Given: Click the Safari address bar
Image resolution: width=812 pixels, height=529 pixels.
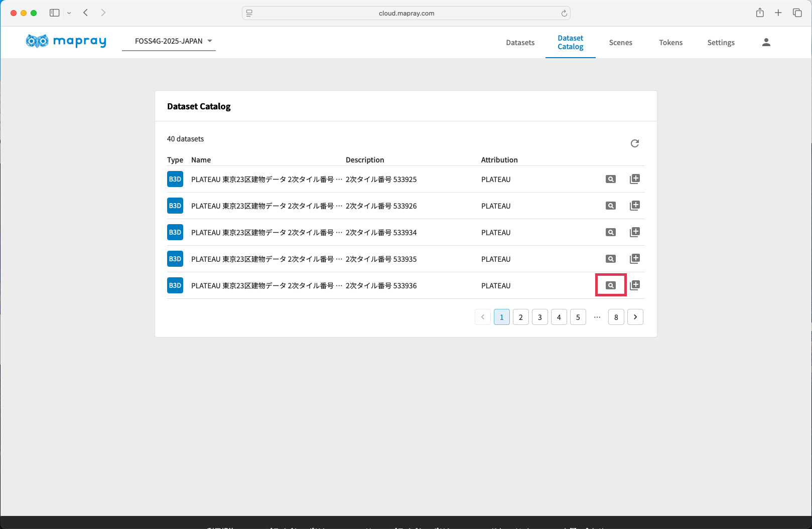Looking at the screenshot, I should [x=406, y=13].
